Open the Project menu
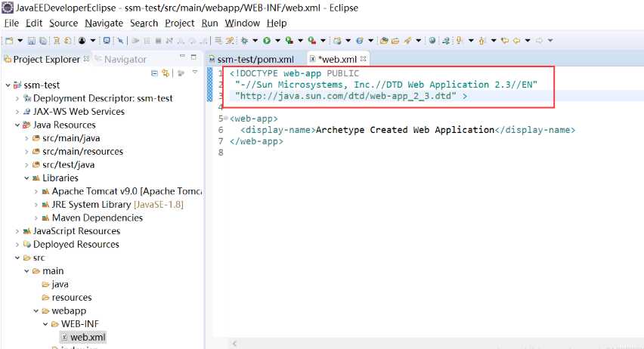Image resolution: width=644 pixels, height=349 pixels. coord(179,23)
